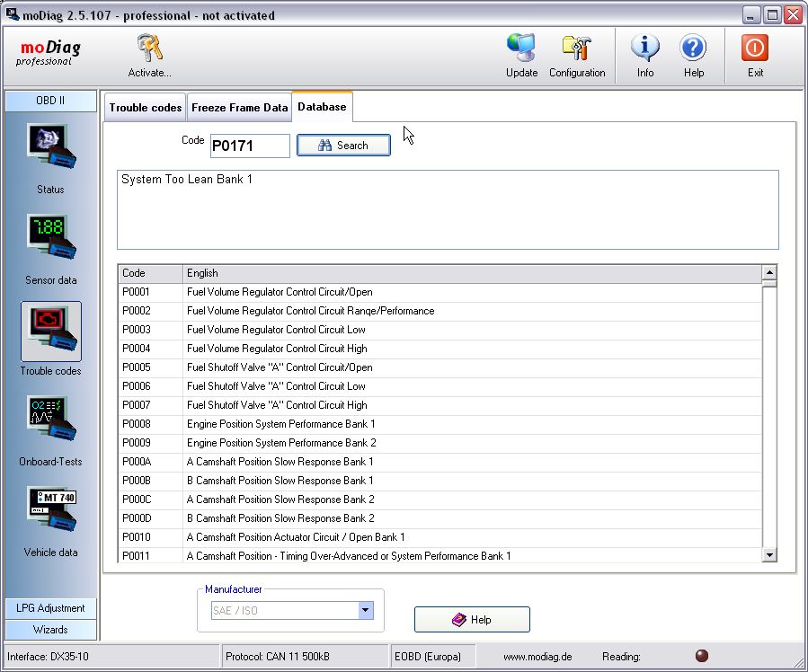Click the Info bubble icon
Screen dimensions: 808x672
click(x=644, y=49)
